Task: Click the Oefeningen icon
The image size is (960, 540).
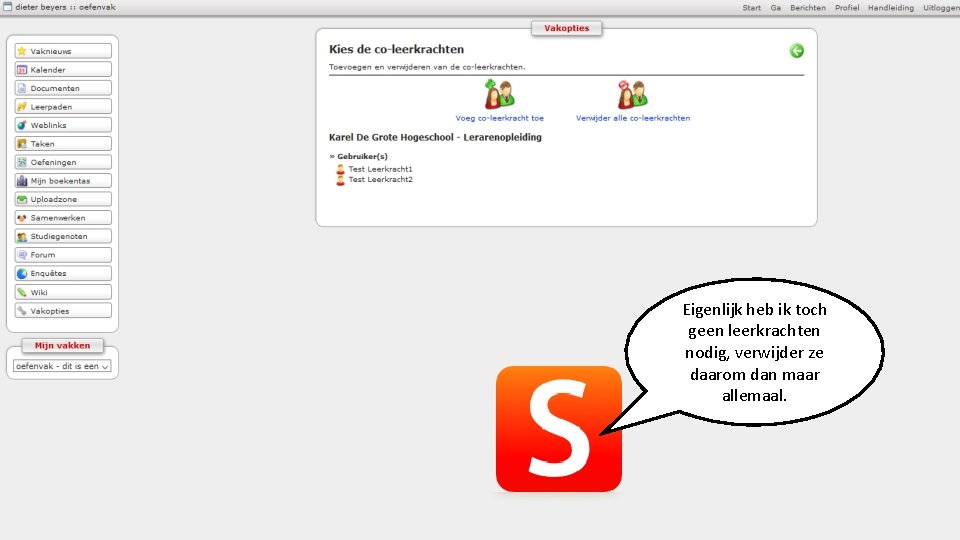Action: coord(22,162)
